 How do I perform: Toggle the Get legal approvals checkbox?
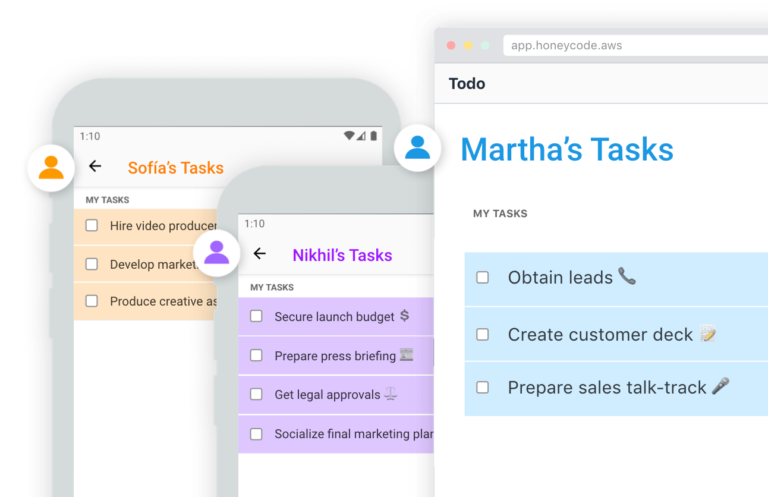tap(256, 394)
